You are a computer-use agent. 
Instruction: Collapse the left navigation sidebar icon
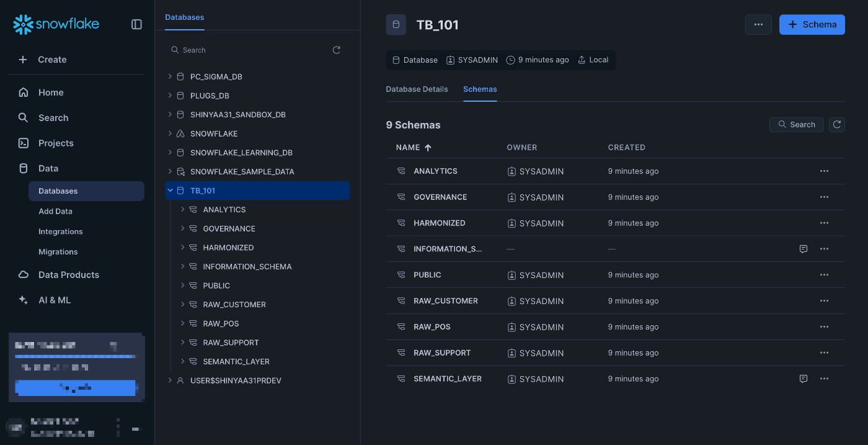pyautogui.click(x=137, y=24)
